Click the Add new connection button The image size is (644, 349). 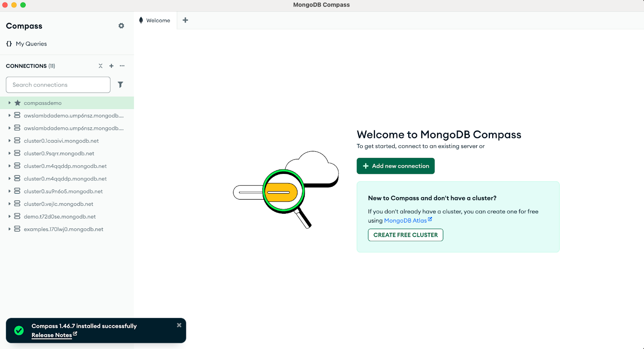tap(395, 166)
